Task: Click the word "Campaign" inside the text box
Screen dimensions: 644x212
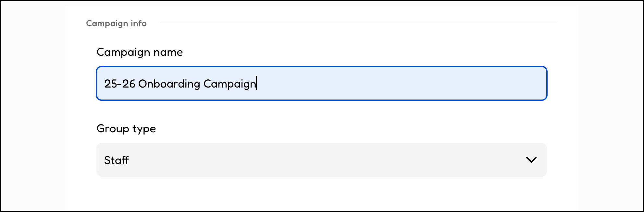Action: [229, 84]
